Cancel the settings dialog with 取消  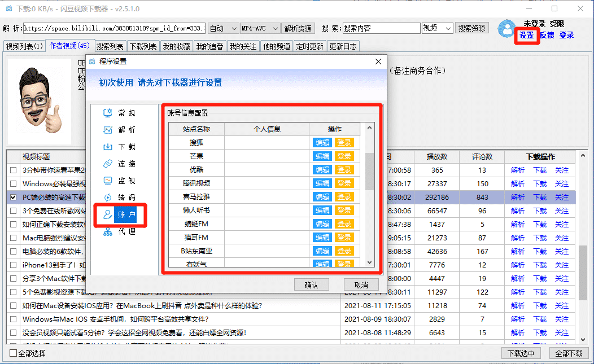pyautogui.click(x=361, y=285)
